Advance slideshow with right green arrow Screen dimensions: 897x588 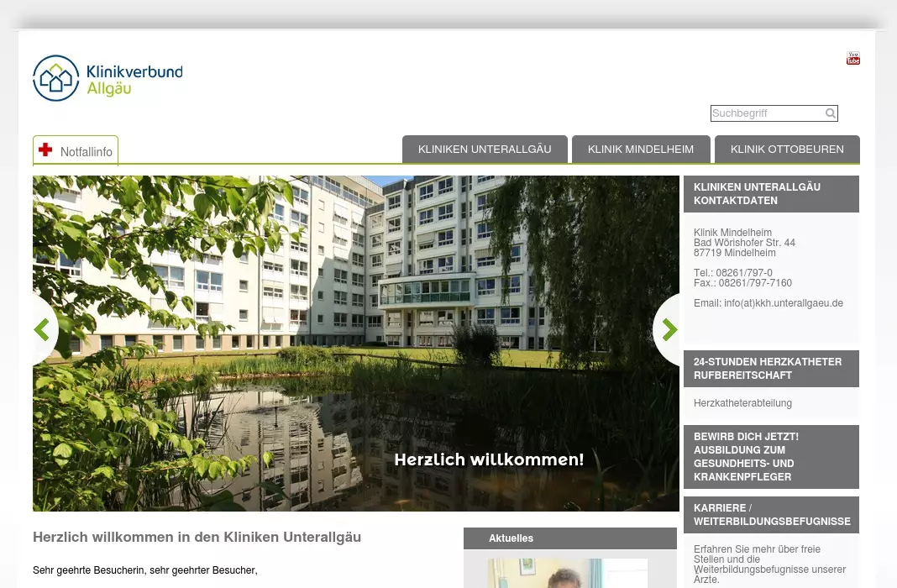669,329
